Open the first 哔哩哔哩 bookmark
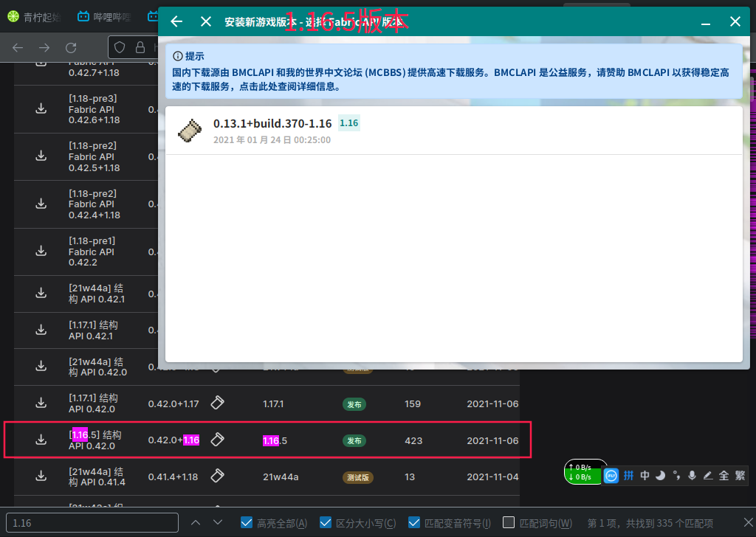Screen dimensions: 756x537 pyautogui.click(x=103, y=17)
